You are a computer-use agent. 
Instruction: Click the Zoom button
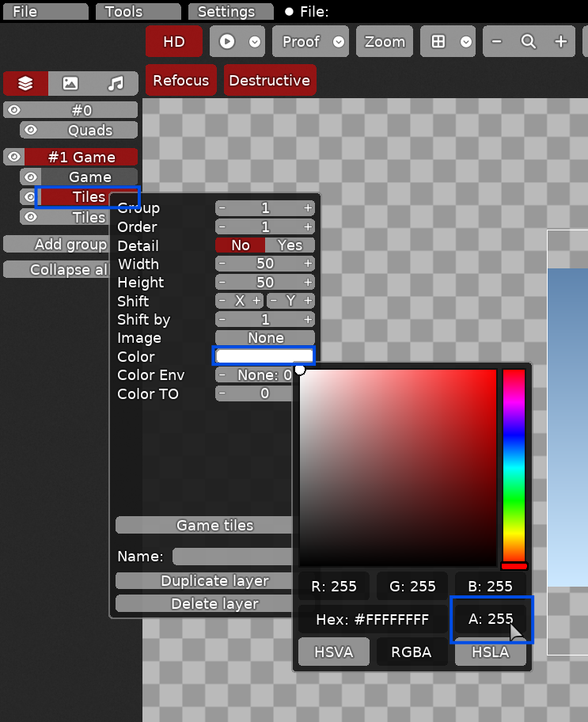coord(385,41)
